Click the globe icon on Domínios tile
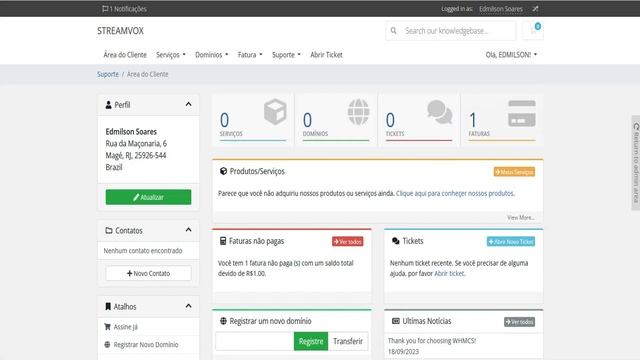640x360 pixels. click(358, 111)
